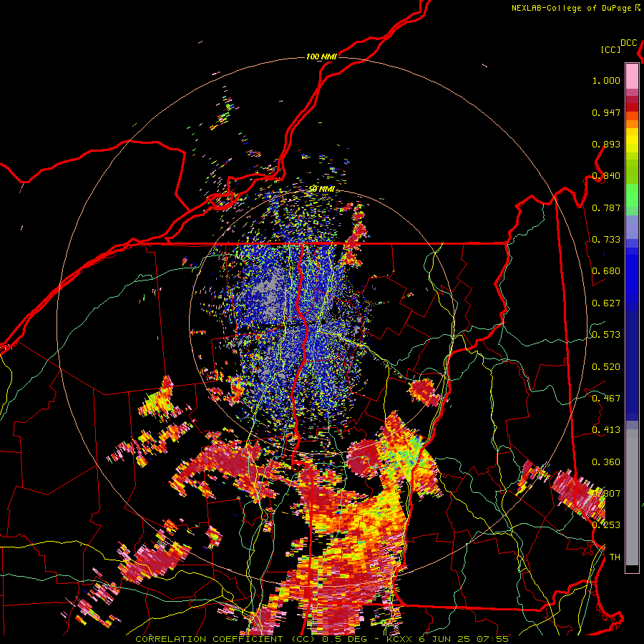Pick the light pink segment atop the color bar
The width and height of the screenshot is (644, 644).
632,76
